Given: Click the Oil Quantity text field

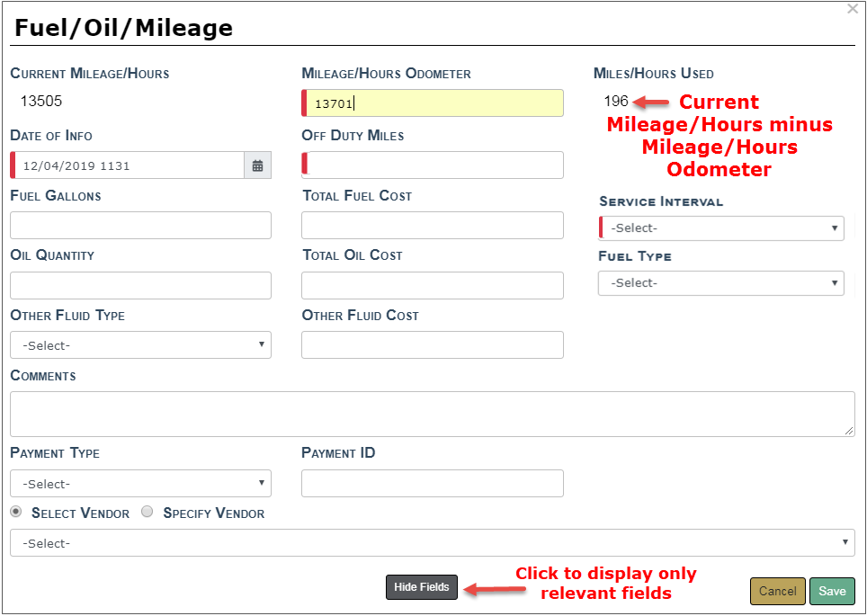Looking at the screenshot, I should coord(140,286).
